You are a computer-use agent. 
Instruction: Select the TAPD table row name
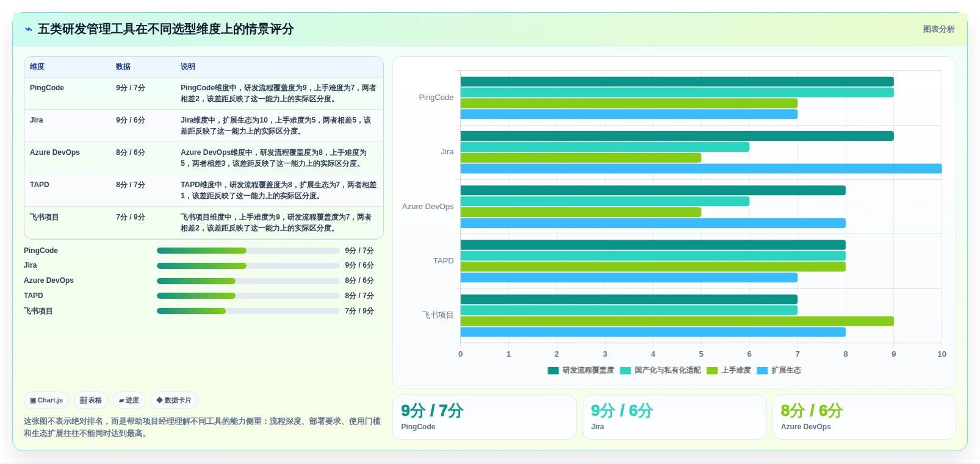point(40,185)
